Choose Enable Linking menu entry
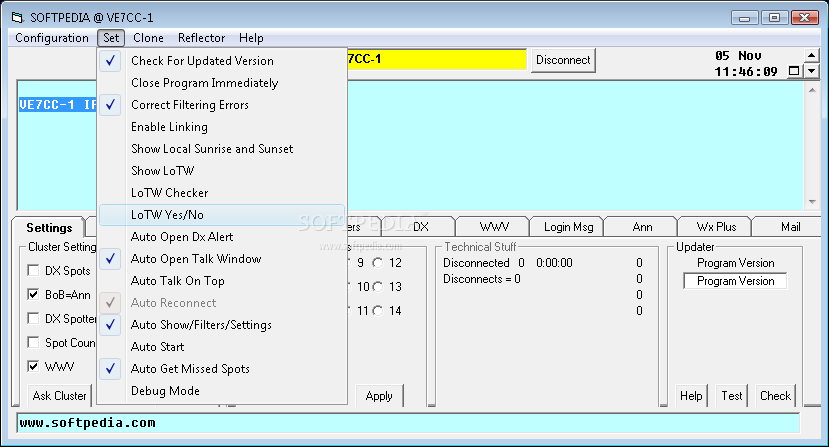The width and height of the screenshot is (829, 447). tap(222, 127)
